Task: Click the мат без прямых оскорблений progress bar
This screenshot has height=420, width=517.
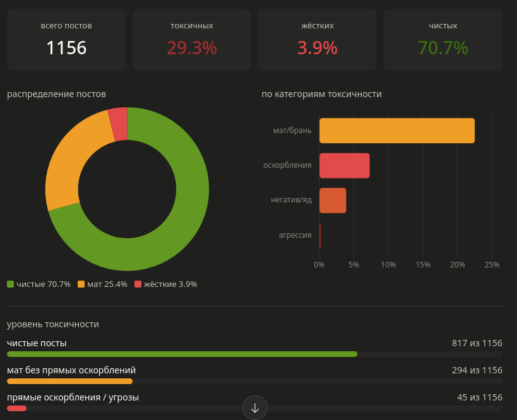Action: [x=69, y=381]
